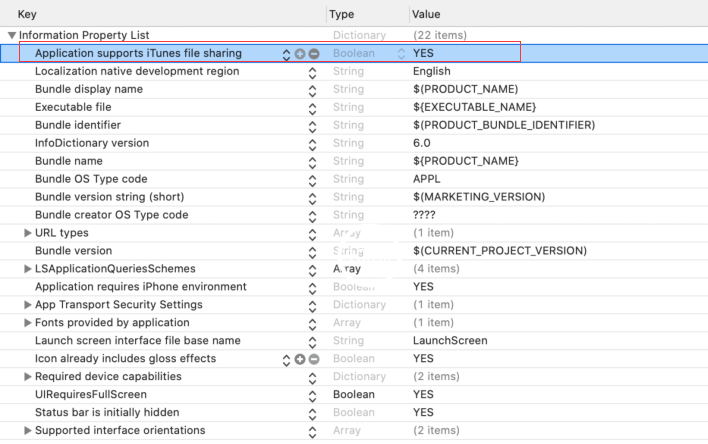
Task: Open key stepper for Launch screen interface file base name
Action: [312, 341]
